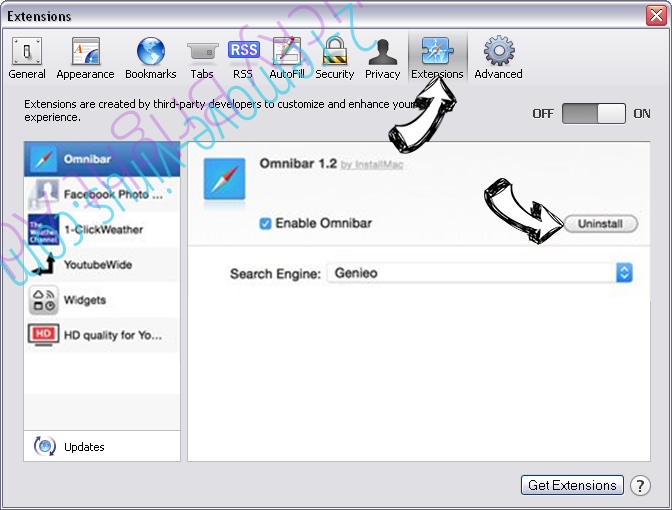Open the Updates entry
This screenshot has width=672, height=510.
pos(102,446)
